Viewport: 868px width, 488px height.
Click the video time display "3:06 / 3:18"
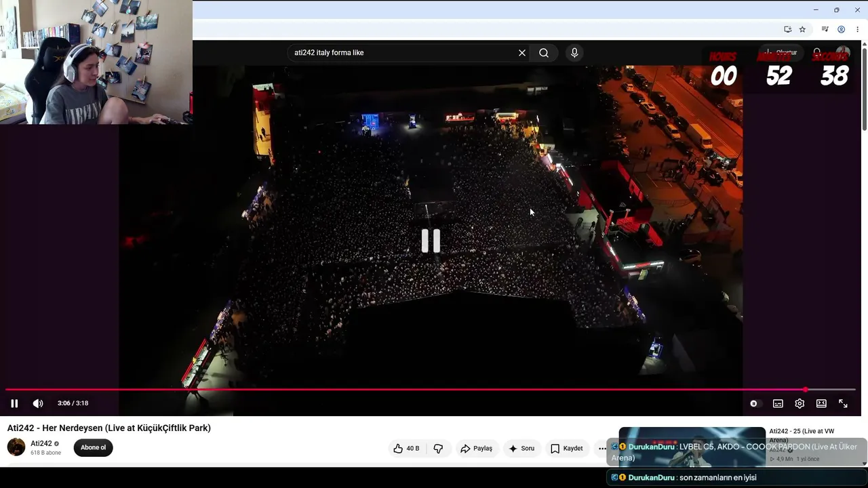(73, 403)
